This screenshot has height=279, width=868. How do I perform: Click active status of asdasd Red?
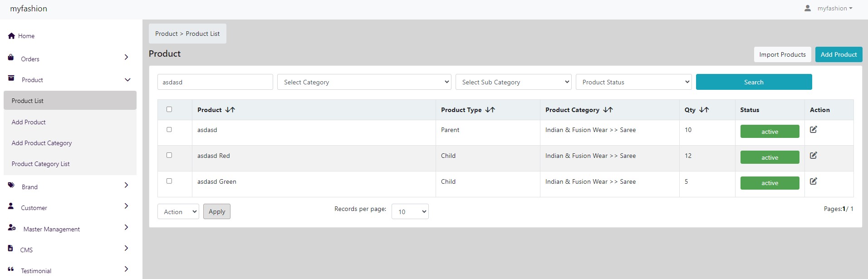point(770,157)
